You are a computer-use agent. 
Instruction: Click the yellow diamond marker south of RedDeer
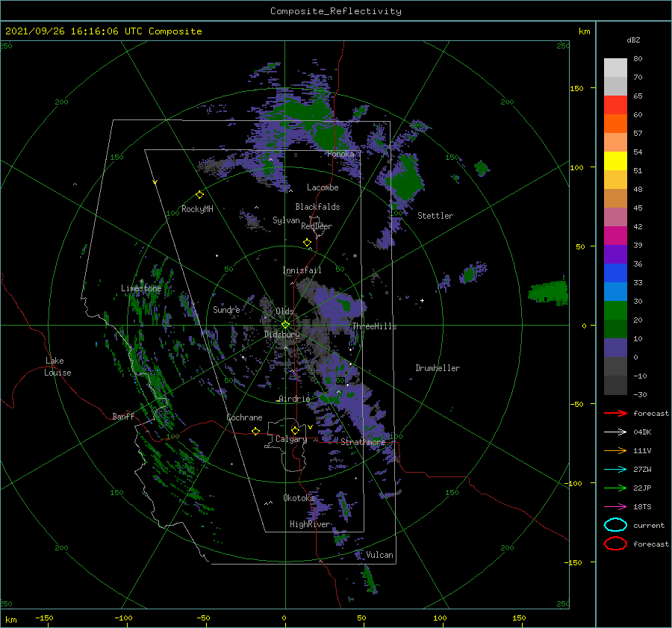pyautogui.click(x=308, y=243)
